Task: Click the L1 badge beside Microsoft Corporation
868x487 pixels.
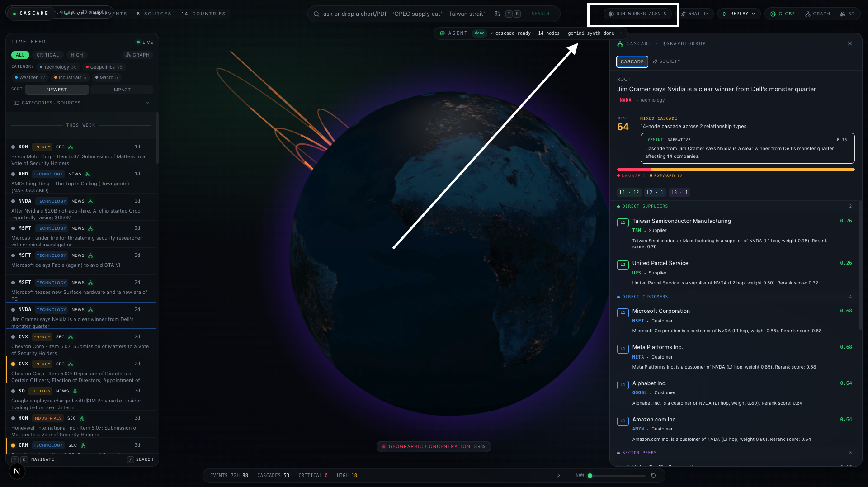Action: coord(623,312)
